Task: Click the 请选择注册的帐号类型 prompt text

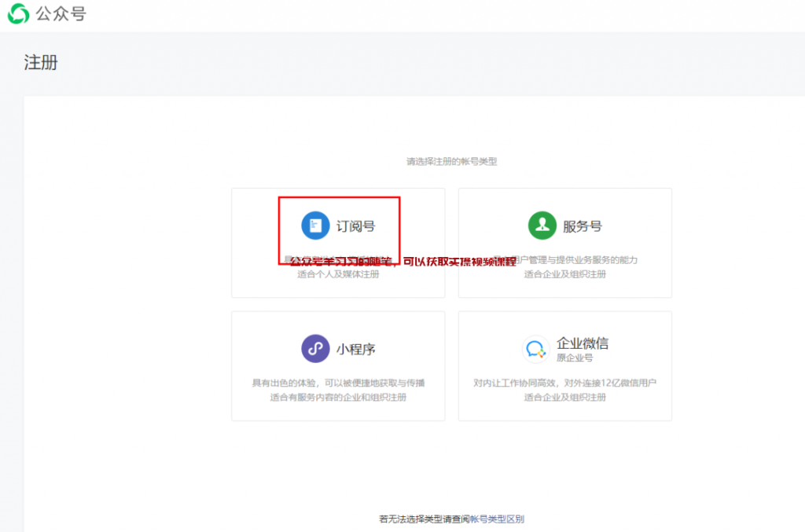Action: coord(451,161)
